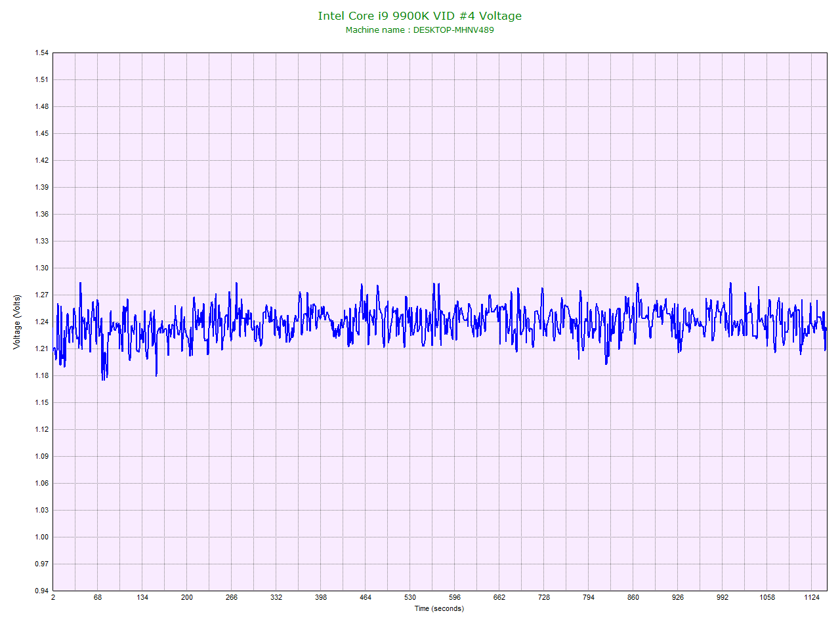Viewport: 840px width, 630px height.
Task: Click the 266 seconds time label
Action: pos(232,598)
